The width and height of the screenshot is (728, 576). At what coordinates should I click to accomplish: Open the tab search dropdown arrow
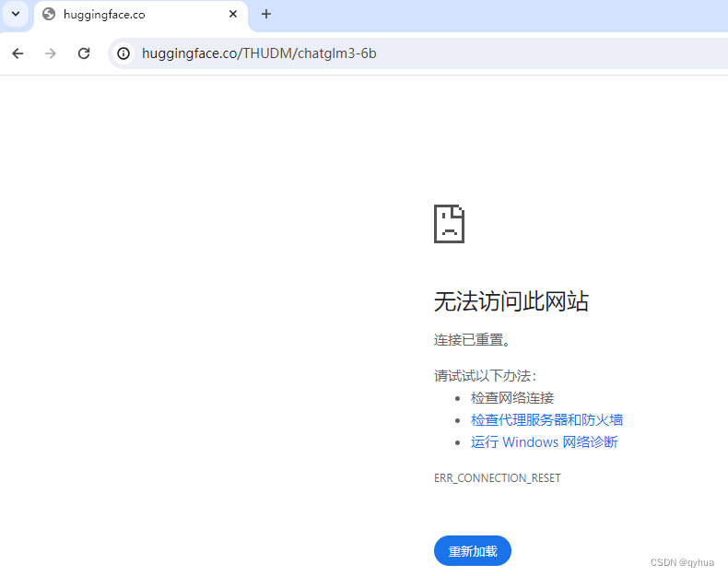16,14
